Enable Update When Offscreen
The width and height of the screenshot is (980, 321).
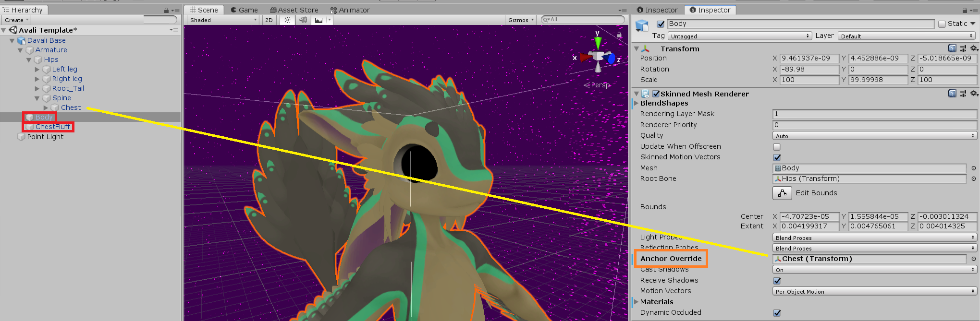coord(777,147)
